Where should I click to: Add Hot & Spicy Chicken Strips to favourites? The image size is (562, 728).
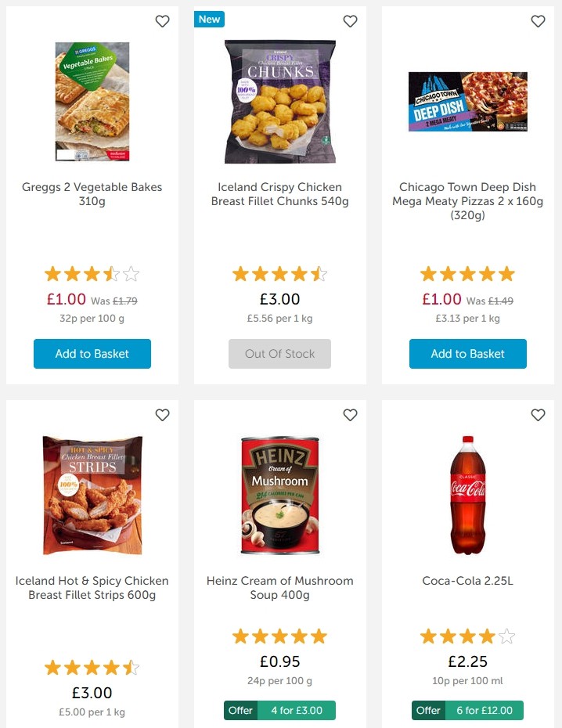tap(162, 415)
